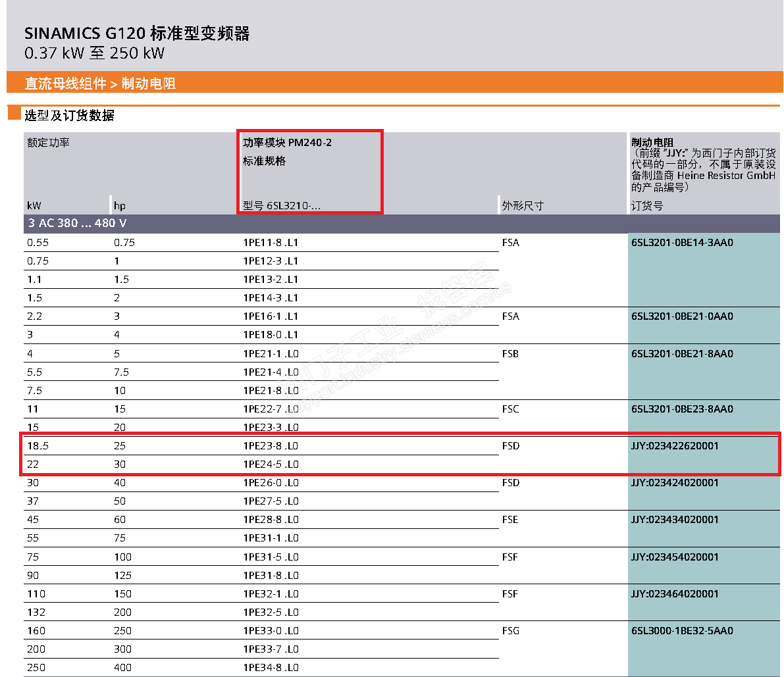This screenshot has width=784, height=677.
Task: Click frame size FSE
Action: tap(510, 520)
